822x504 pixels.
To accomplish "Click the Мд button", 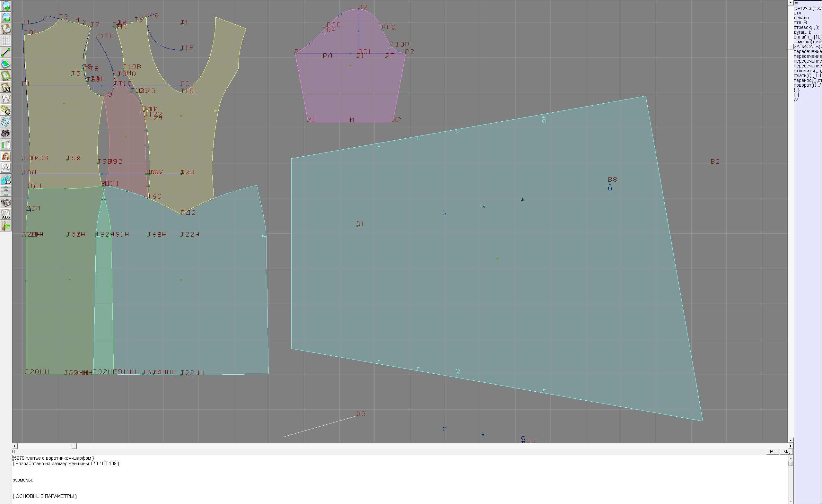I will [786, 452].
